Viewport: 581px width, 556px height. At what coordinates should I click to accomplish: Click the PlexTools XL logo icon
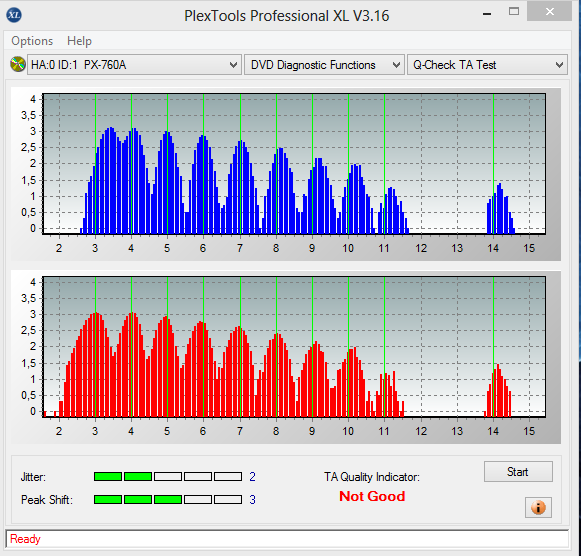14,15
